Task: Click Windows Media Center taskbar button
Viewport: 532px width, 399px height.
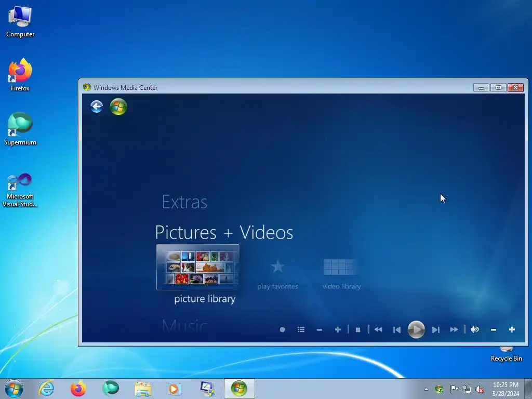Action: click(239, 389)
